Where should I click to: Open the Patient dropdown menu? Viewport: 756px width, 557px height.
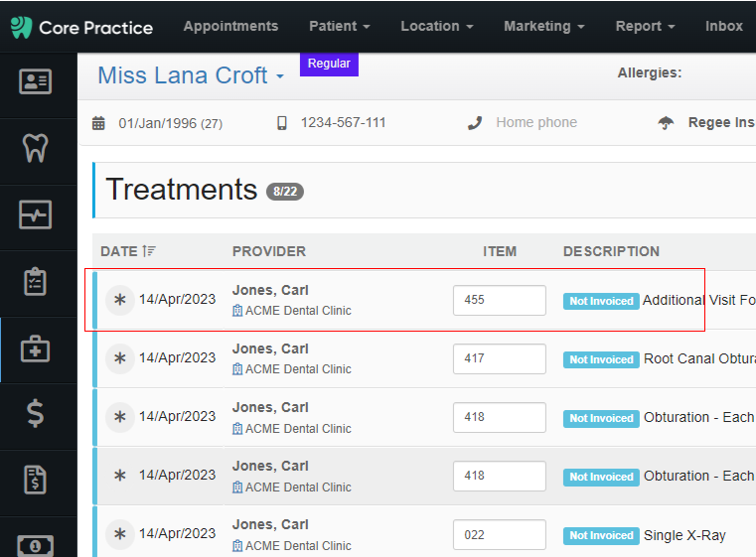click(340, 26)
